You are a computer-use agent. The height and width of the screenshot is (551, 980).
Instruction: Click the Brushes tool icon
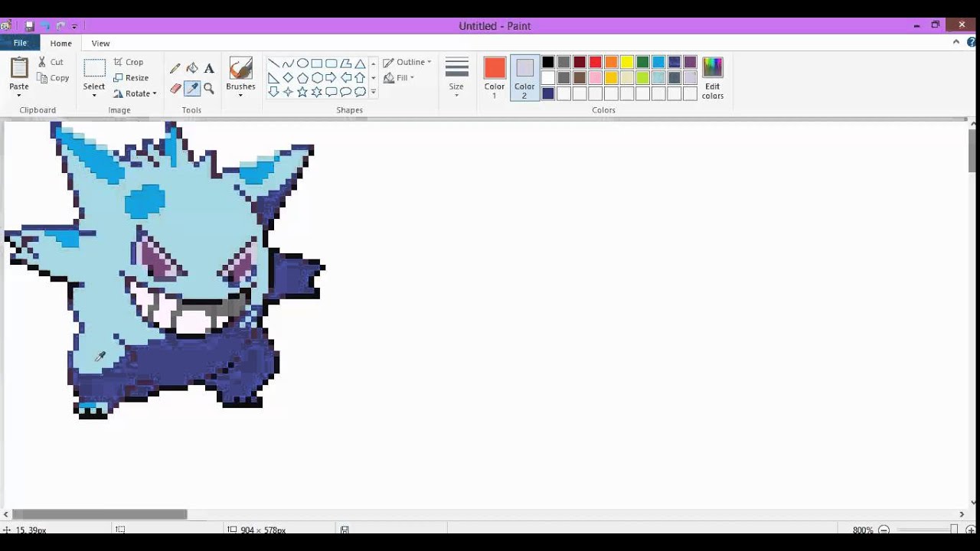tap(240, 68)
